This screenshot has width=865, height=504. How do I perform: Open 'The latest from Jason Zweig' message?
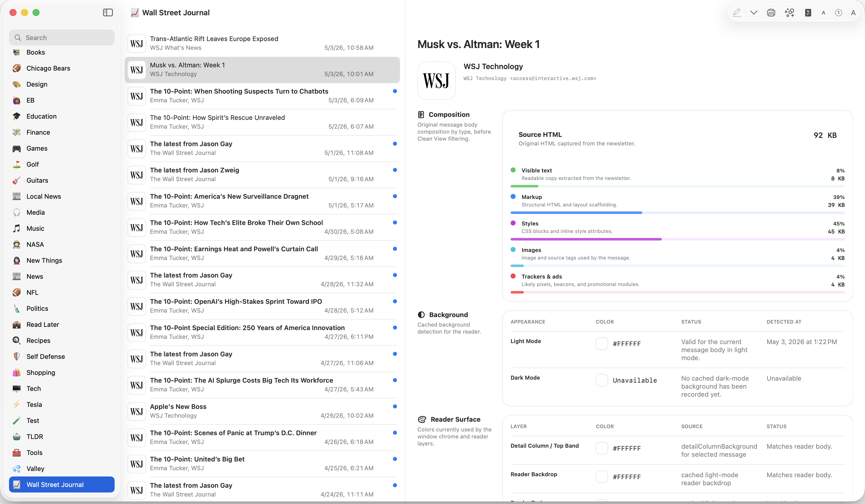pyautogui.click(x=262, y=175)
